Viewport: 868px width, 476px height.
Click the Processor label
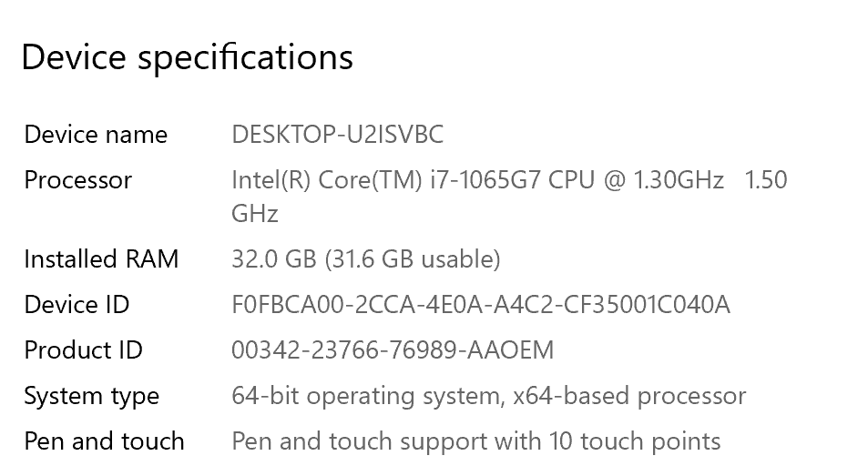77,180
